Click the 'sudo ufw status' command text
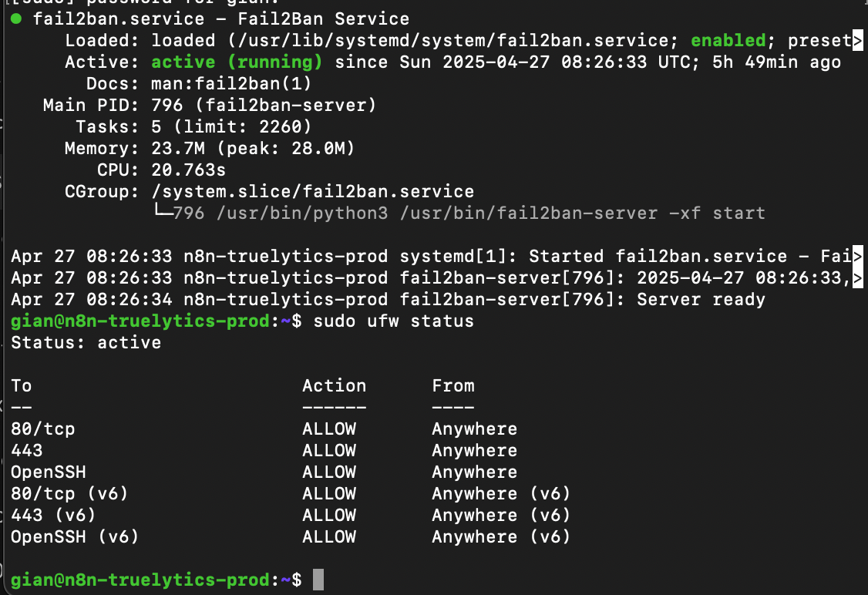Image resolution: width=868 pixels, height=595 pixels. (x=394, y=321)
